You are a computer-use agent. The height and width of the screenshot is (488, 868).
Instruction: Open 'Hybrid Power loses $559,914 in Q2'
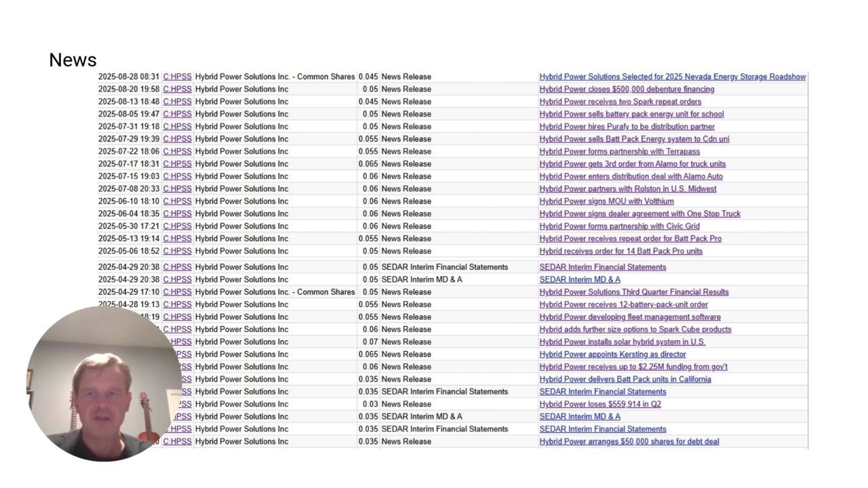(x=599, y=404)
